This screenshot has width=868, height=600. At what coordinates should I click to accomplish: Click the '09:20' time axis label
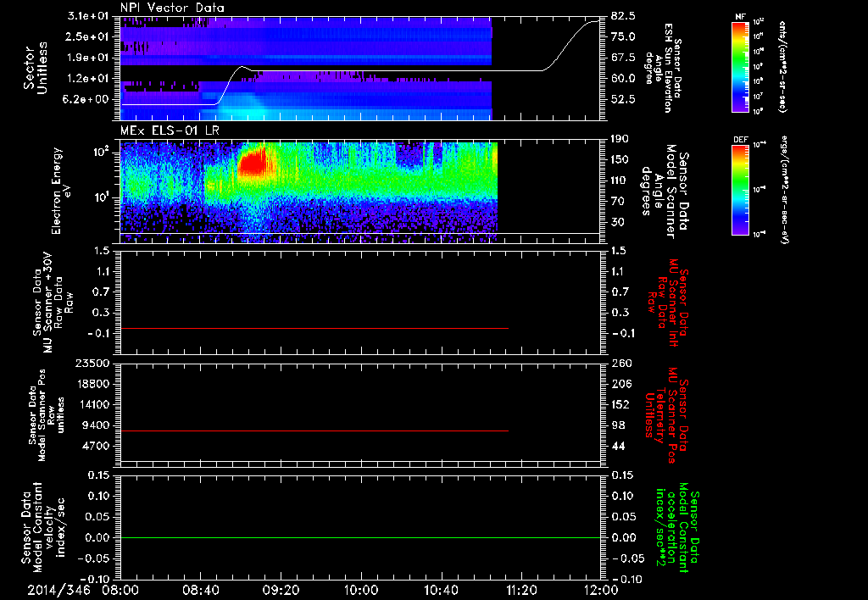tap(281, 591)
